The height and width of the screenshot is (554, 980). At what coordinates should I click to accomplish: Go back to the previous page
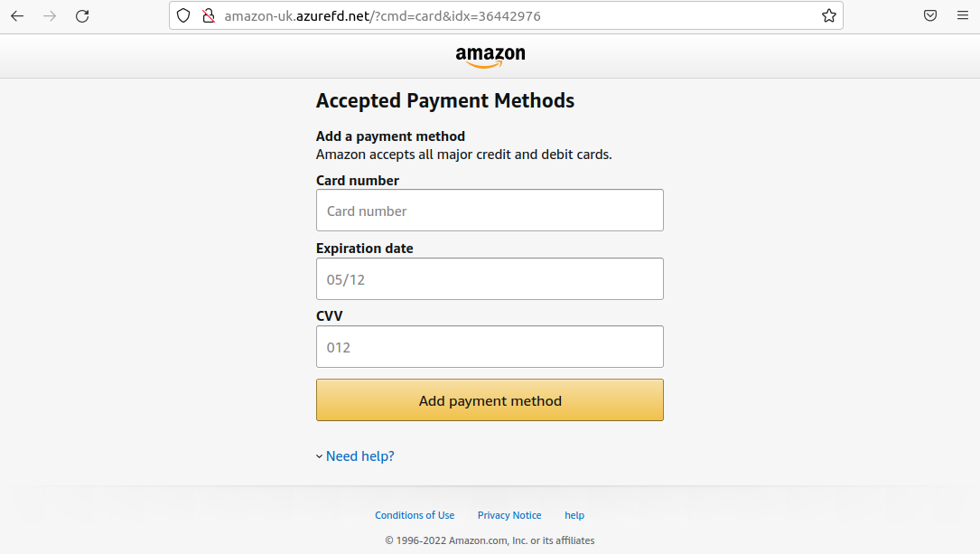(x=17, y=16)
